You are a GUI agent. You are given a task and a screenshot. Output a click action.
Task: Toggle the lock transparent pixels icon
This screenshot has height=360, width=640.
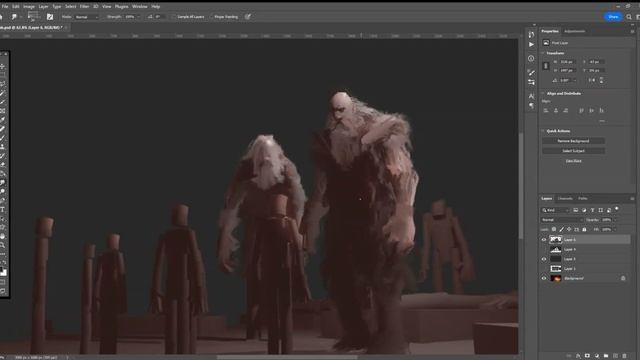pyautogui.click(x=554, y=229)
